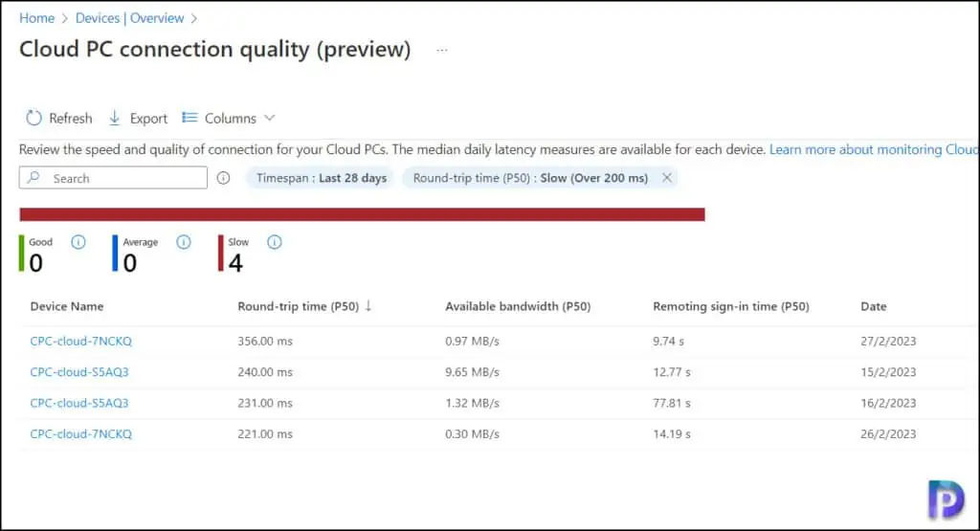Click the 77.81 s sign-in time value
980x531 pixels.
coord(671,403)
